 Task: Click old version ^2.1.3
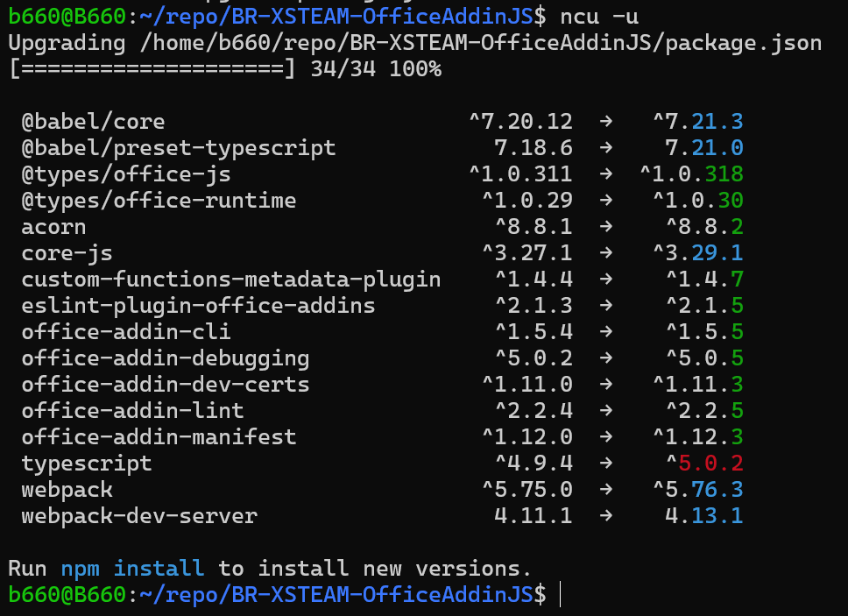click(534, 306)
